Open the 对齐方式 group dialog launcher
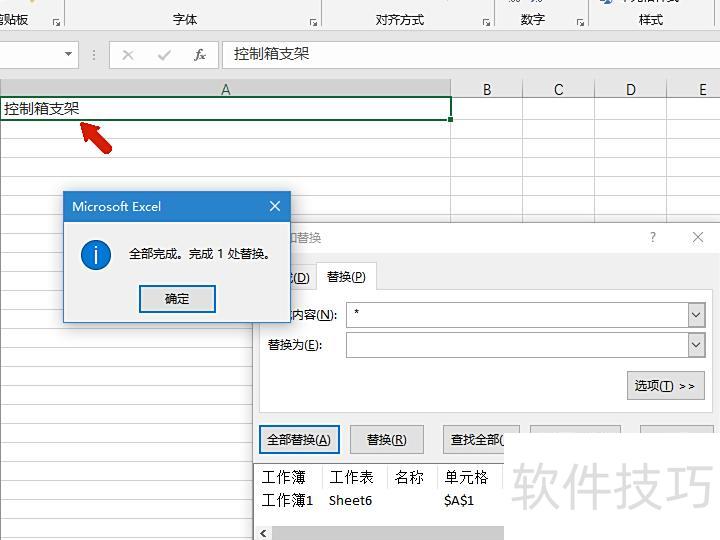This screenshot has height=540, width=720. (486, 21)
